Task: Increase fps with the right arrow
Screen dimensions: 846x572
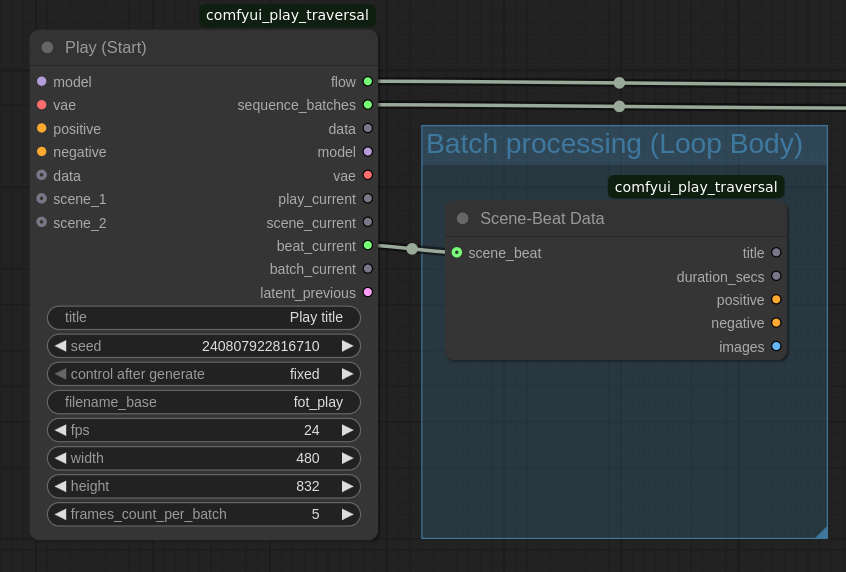Action: [x=347, y=430]
